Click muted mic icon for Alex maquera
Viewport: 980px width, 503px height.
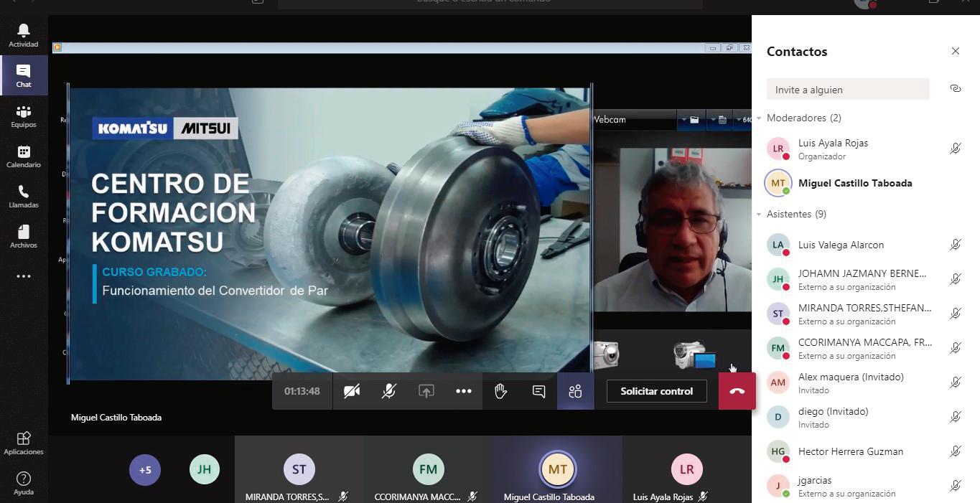point(955,382)
